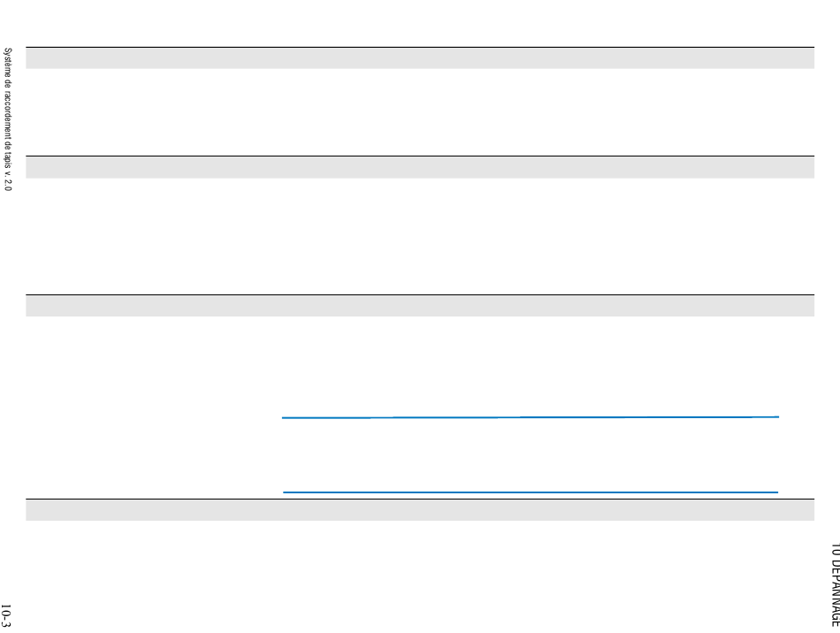Click empty space between third bar and upper blue line
Screen dimensions: 840x633
tap(531, 367)
